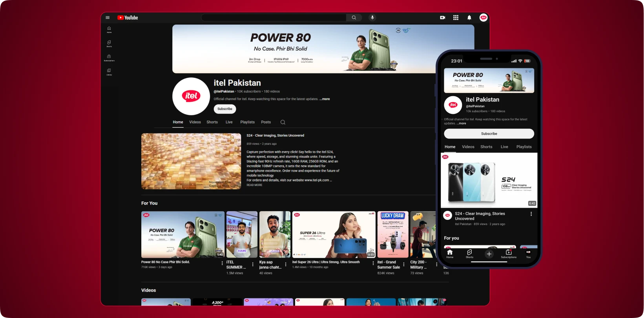The height and width of the screenshot is (318, 644).
Task: Open Subscriptions in the desktop sidebar
Action: [109, 58]
